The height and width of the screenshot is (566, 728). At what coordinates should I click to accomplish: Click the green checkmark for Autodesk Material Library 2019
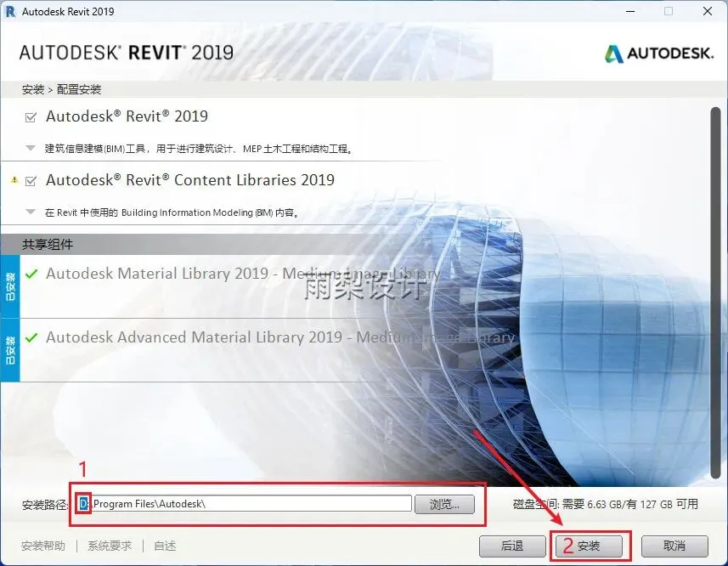pos(31,274)
